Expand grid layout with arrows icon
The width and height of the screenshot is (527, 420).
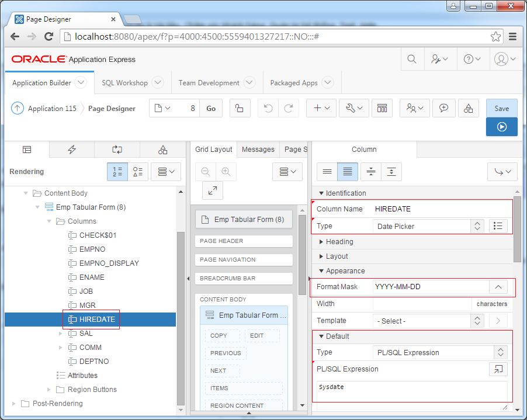coord(213,190)
